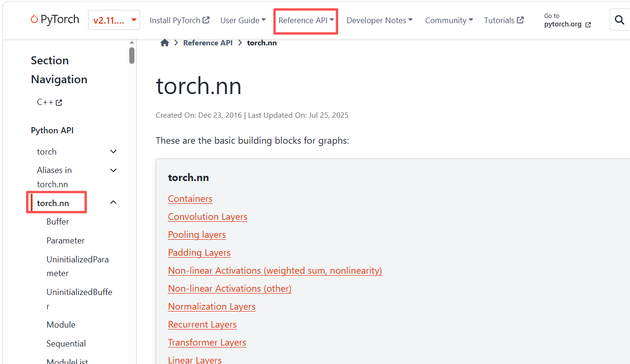Open the Normalization Layers link
This screenshot has height=364, width=630.
click(x=212, y=306)
